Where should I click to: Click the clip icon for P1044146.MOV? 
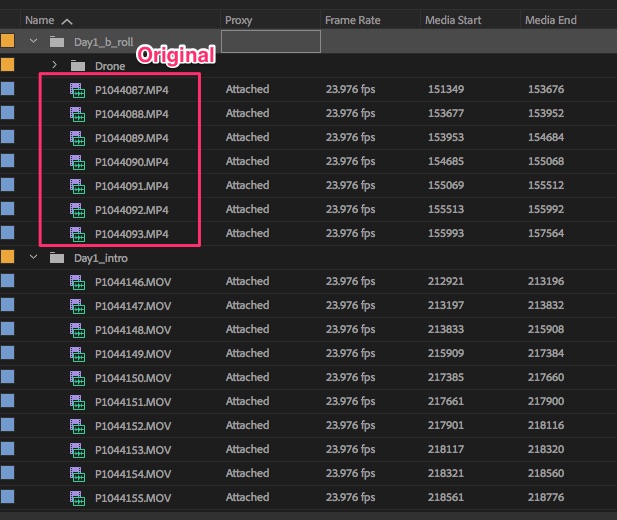tap(78, 282)
